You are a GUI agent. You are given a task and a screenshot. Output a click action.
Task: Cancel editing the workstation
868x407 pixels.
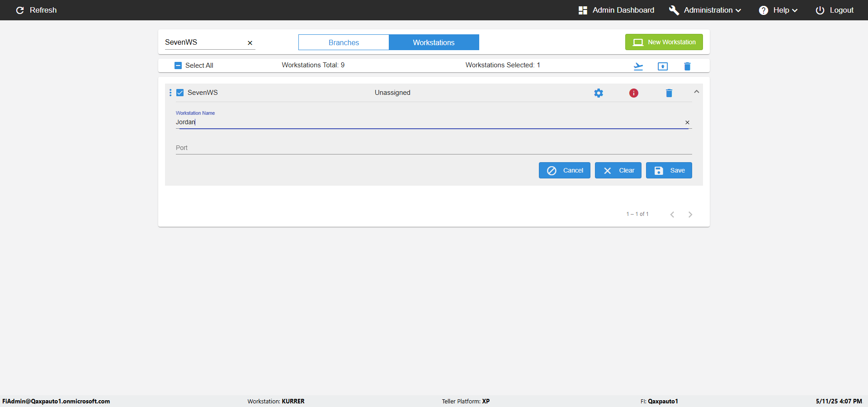565,170
